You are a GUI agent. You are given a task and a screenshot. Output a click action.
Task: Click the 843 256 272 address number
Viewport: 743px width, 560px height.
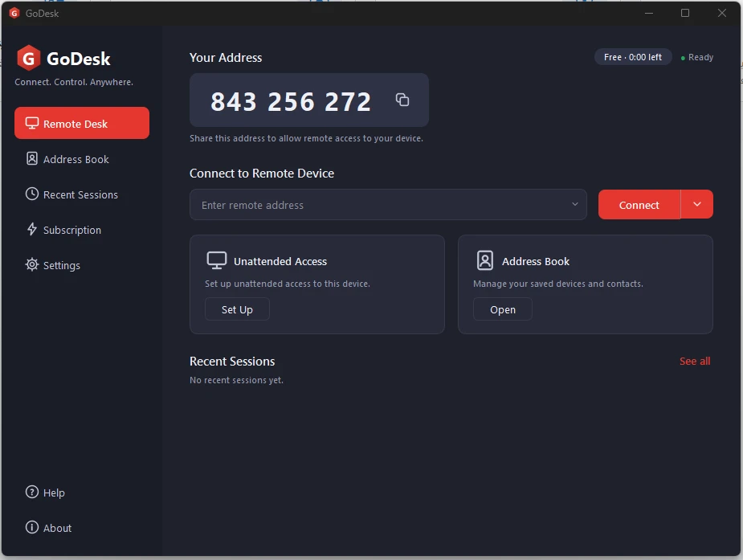(291, 101)
